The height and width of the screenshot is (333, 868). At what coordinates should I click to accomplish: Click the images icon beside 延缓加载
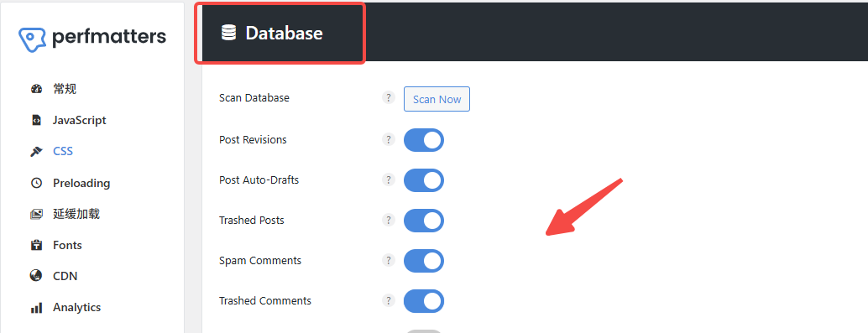(x=37, y=214)
